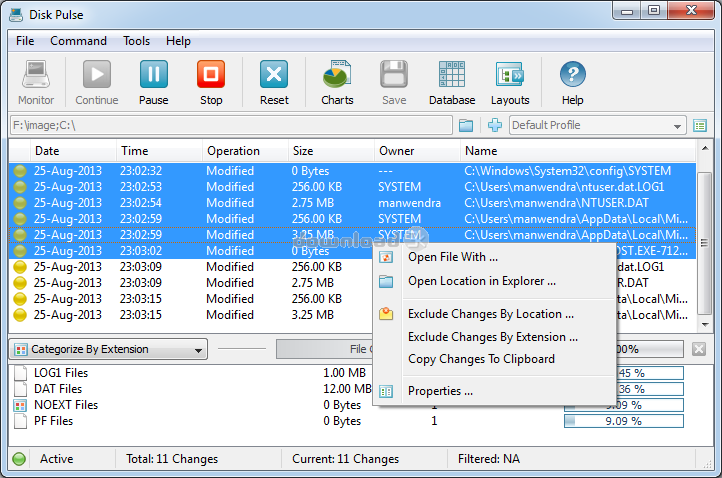Open the Tools menu

click(136, 41)
